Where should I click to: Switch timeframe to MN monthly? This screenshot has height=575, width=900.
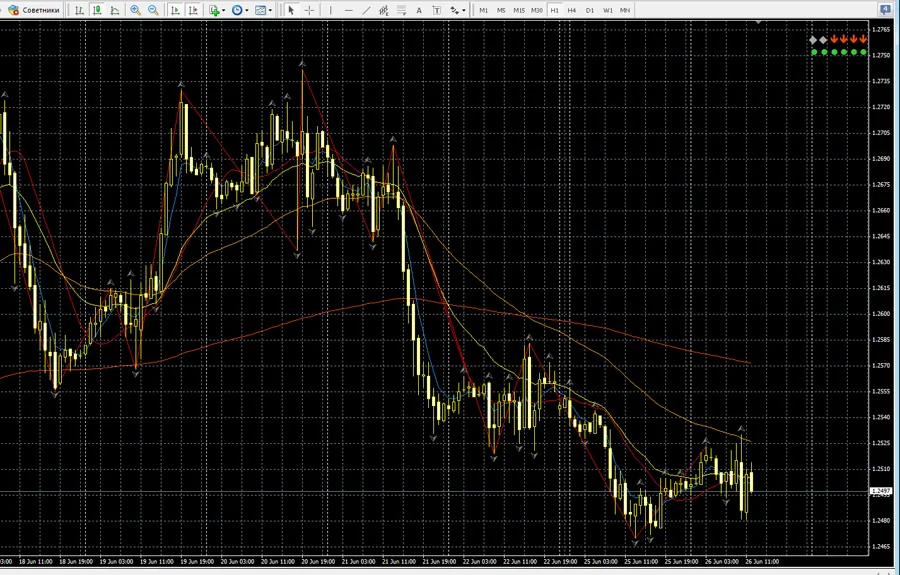(625, 10)
